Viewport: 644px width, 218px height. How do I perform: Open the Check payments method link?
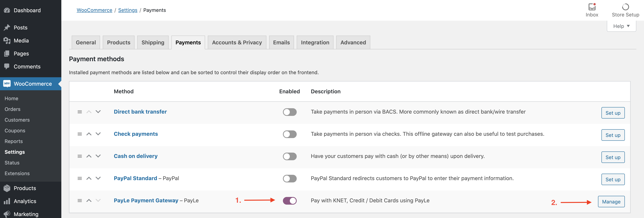tap(136, 134)
